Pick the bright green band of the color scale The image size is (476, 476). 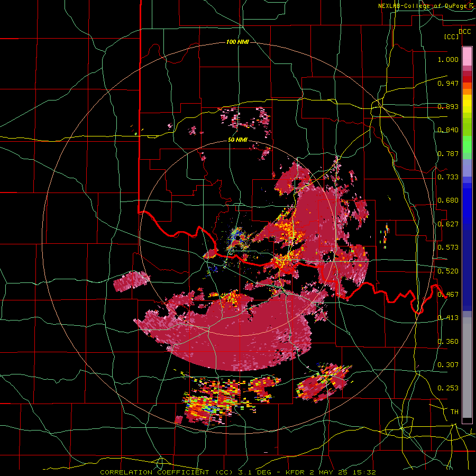click(467, 144)
